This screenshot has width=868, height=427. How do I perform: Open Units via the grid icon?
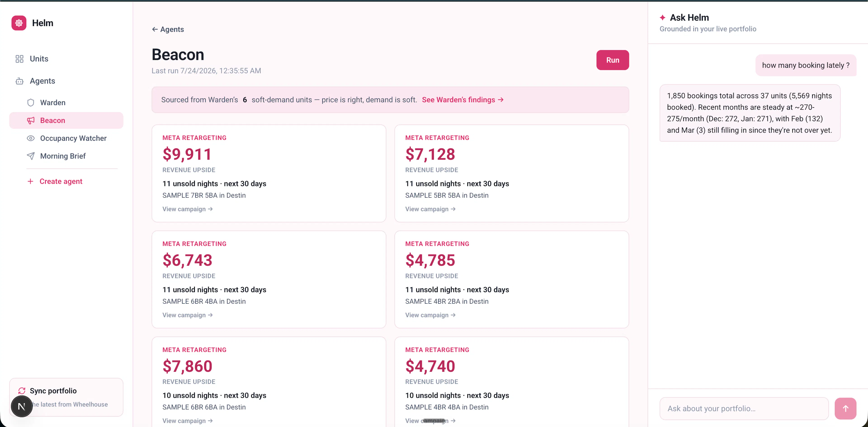click(x=19, y=59)
